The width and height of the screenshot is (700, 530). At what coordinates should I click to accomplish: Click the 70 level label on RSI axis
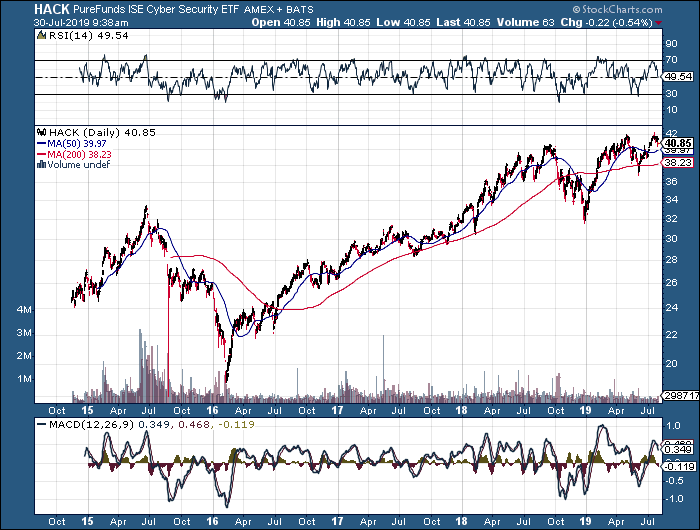point(671,60)
